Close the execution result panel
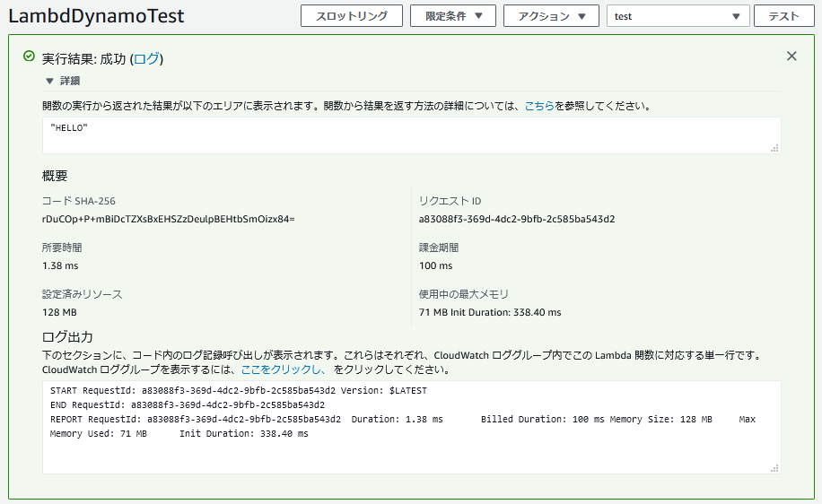This screenshot has width=822, height=504. [791, 56]
